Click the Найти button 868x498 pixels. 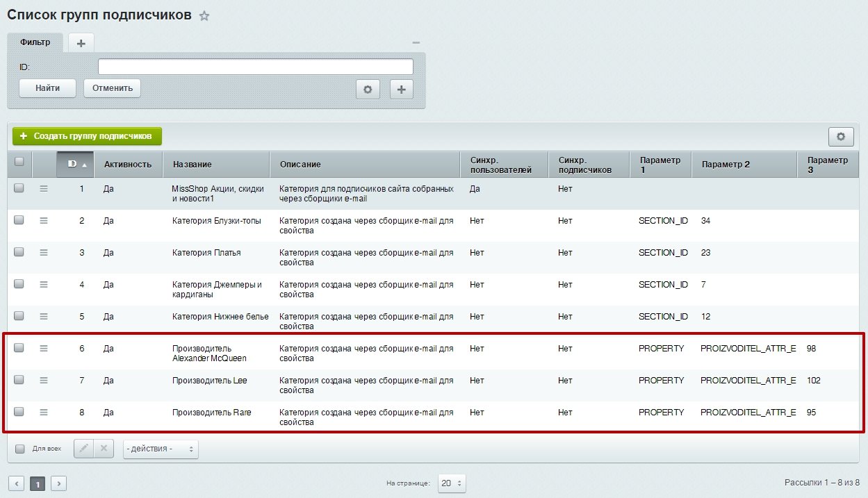[x=47, y=88]
